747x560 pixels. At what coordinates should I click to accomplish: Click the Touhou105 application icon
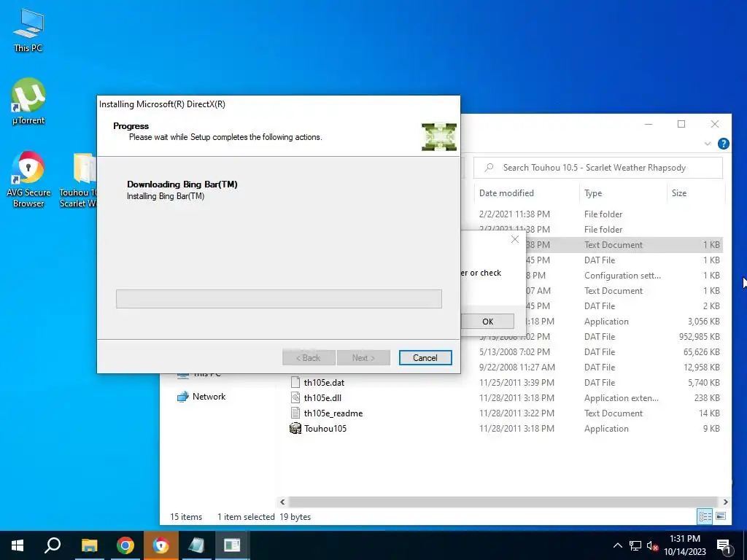[295, 429]
